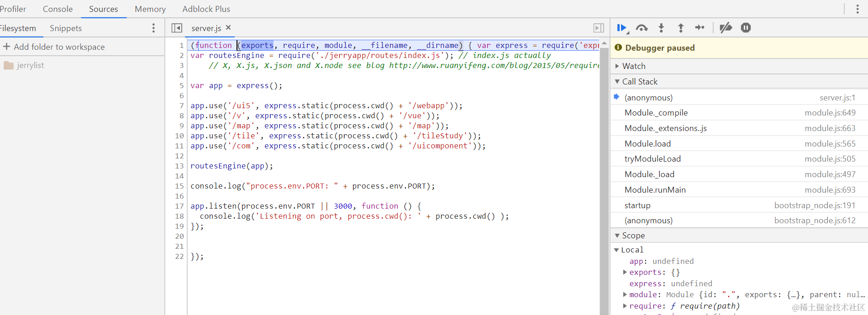This screenshot has width=868, height=315.
Task: Click line 15 gutter number
Action: pyautogui.click(x=179, y=186)
